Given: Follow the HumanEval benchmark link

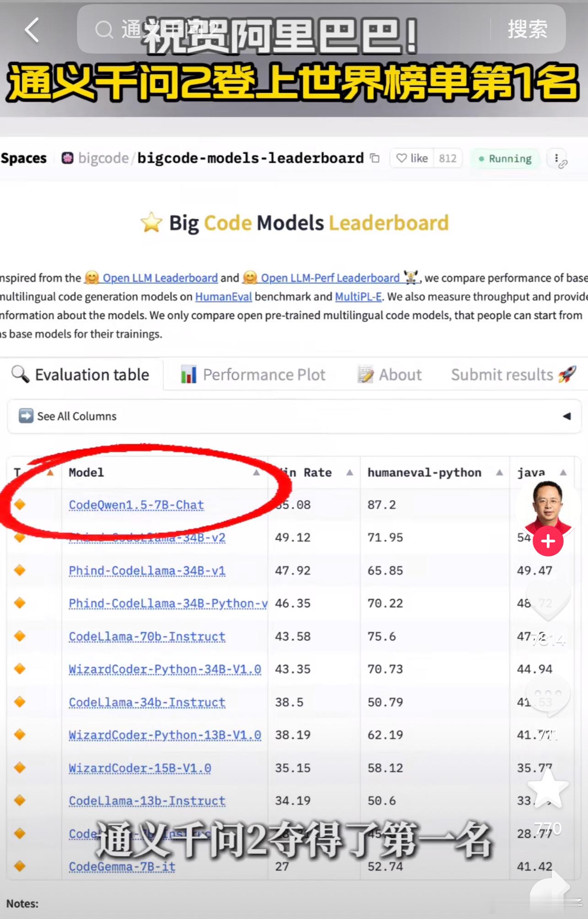Looking at the screenshot, I should tap(223, 296).
